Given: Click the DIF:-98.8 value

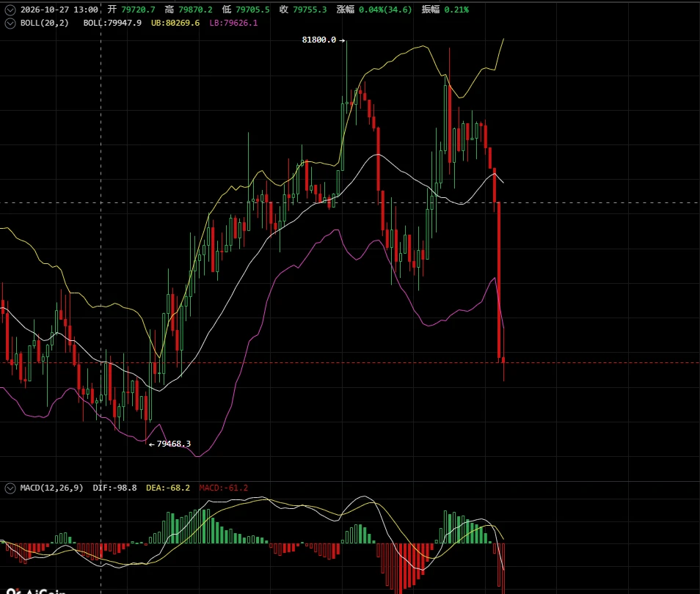Looking at the screenshot, I should point(114,488).
